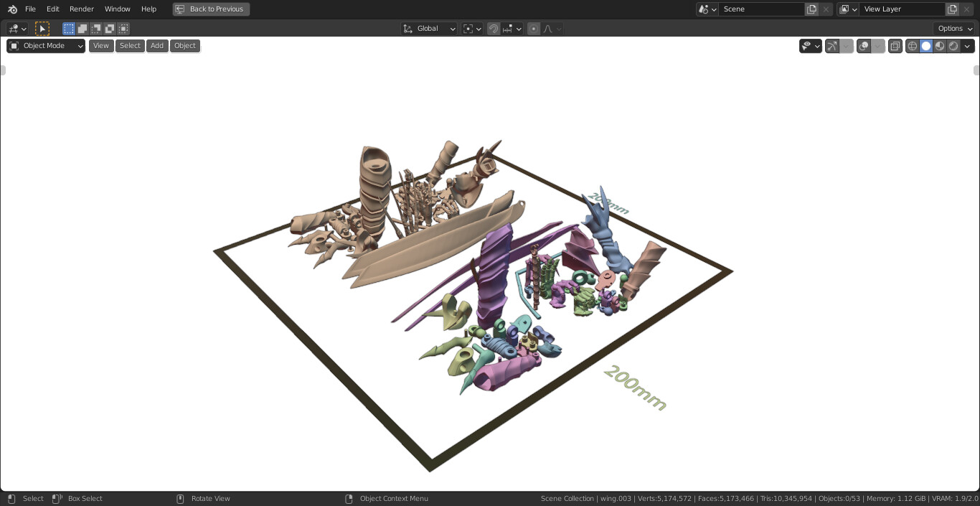Click the Scene name input field
Image resolution: width=980 pixels, height=506 pixels.
[x=762, y=9]
